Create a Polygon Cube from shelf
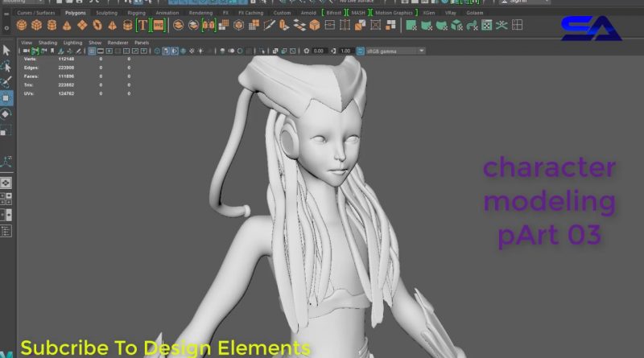Viewport: 644px width, 358px height. 37,25
